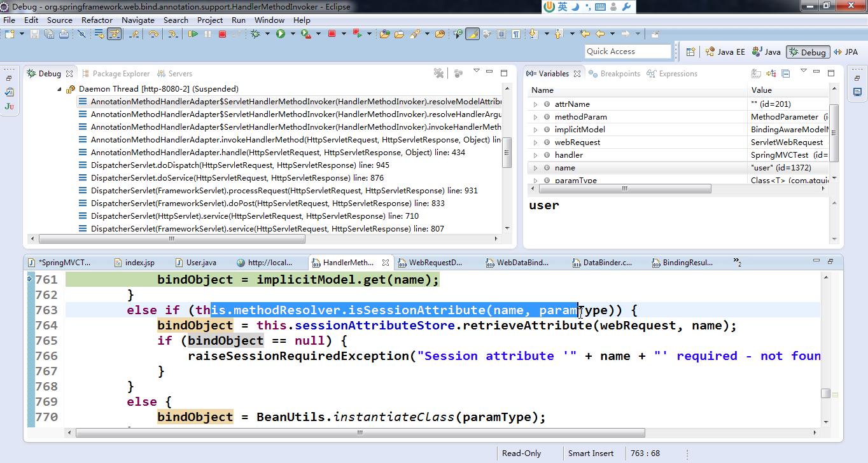
Task: Switch to the Package Explorer tab
Action: (115, 74)
